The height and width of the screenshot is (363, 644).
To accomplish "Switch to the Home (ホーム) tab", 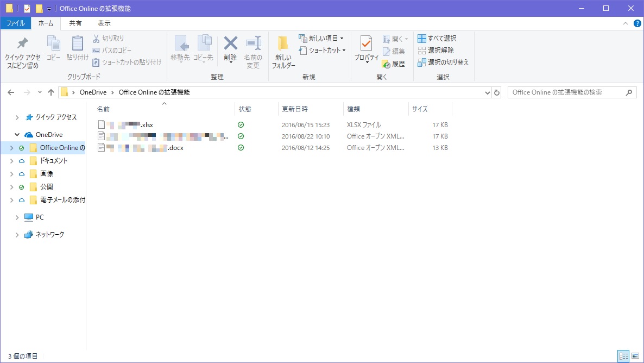I will point(46,23).
